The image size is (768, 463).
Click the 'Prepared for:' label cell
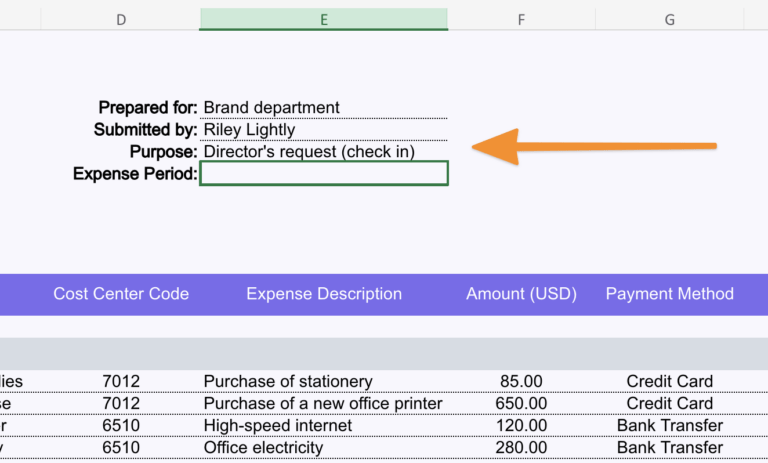click(x=148, y=107)
